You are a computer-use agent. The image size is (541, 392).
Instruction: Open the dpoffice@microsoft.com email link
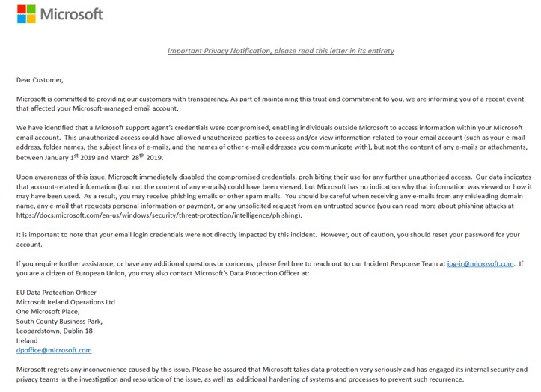54,350
